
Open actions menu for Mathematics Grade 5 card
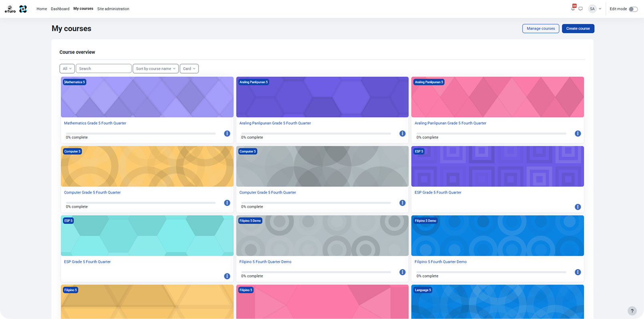point(227,134)
